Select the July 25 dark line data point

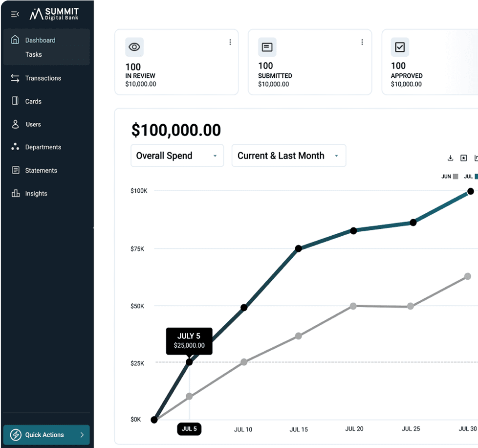(413, 223)
